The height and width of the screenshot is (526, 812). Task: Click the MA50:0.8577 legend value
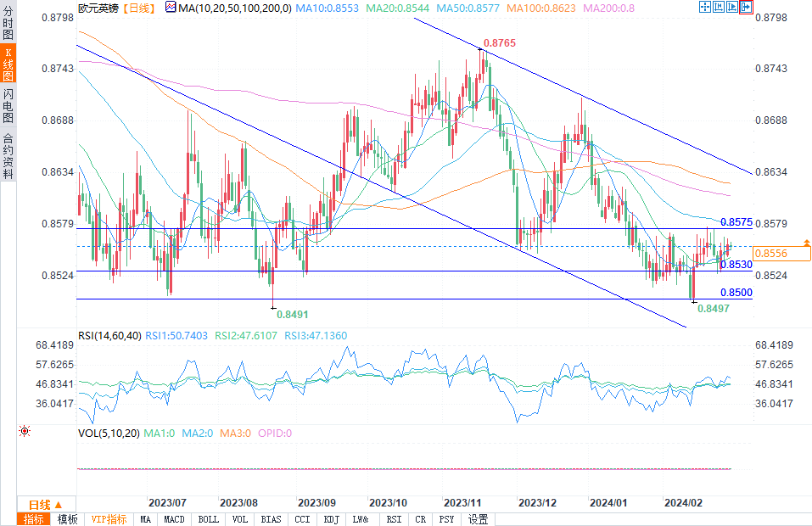468,8
